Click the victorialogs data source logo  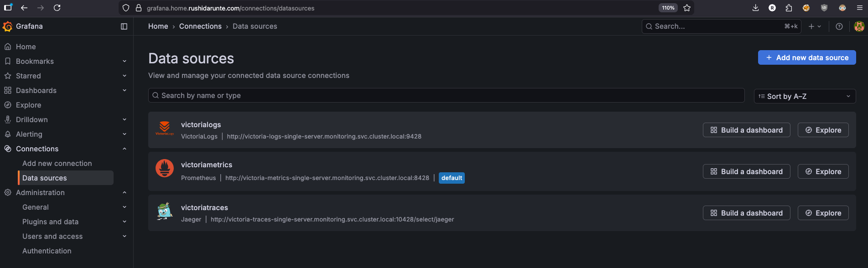pyautogui.click(x=165, y=128)
